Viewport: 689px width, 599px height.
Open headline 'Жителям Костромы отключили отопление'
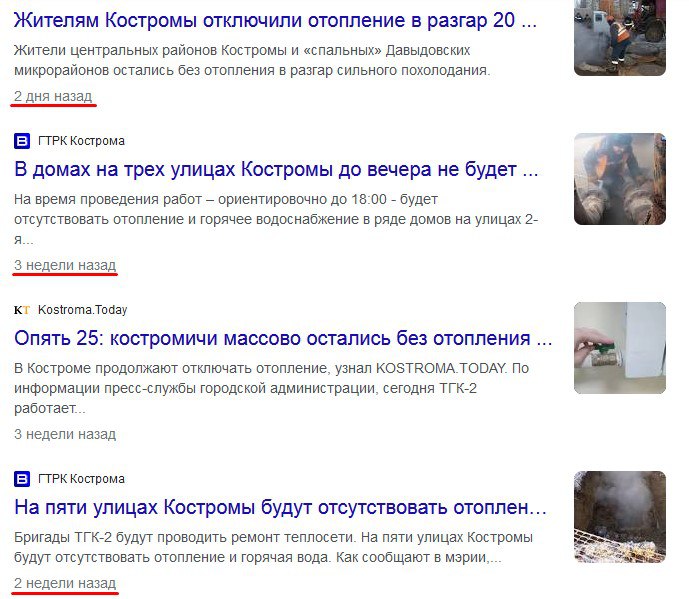275,20
